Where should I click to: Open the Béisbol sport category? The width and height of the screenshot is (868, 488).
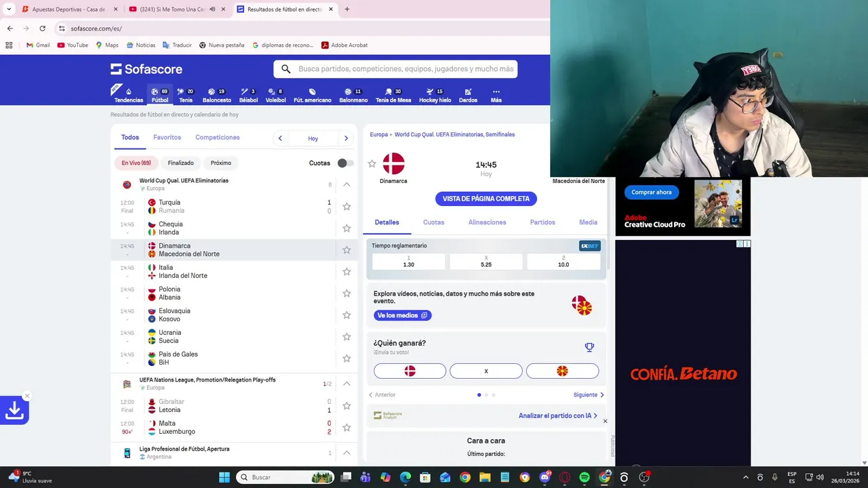click(x=248, y=96)
